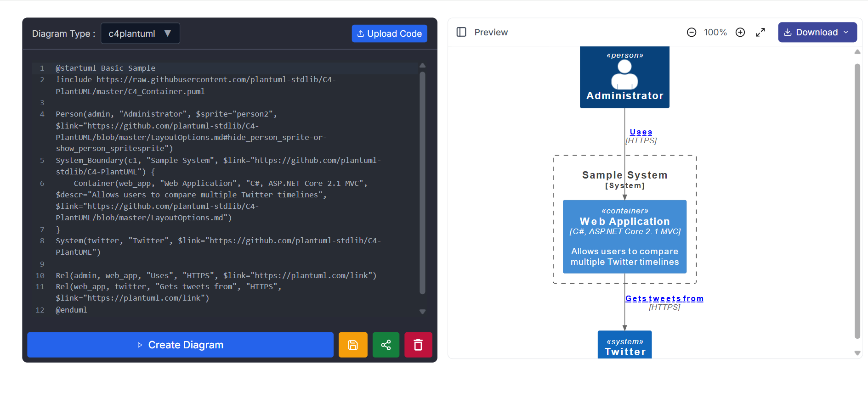
Task: Click the Person(admin, "Administrator" code line
Action: [x=191, y=131]
